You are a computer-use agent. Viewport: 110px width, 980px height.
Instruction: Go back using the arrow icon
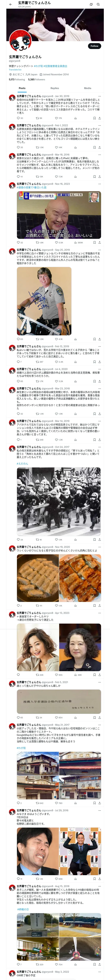point(11,4)
